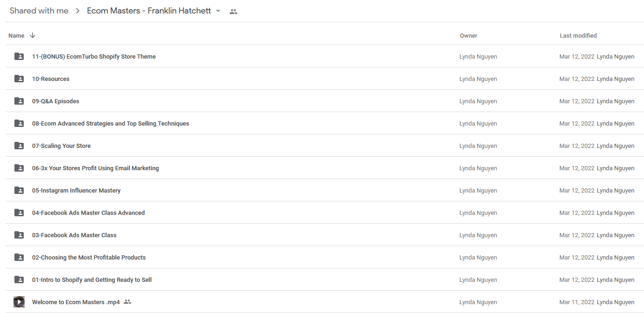This screenshot has height=313, width=644.
Task: Click the Mar 12, 2022 date for 09-Q&A Episodes
Action: tap(577, 101)
